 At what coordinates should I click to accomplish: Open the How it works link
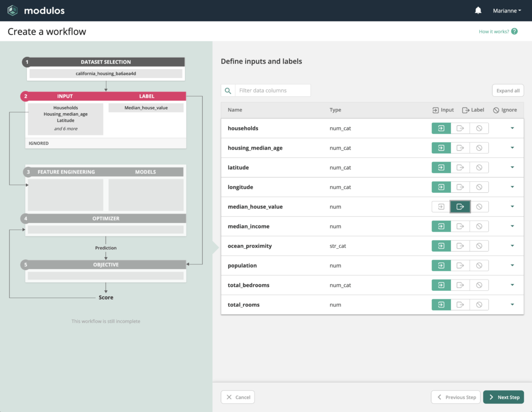(x=494, y=32)
